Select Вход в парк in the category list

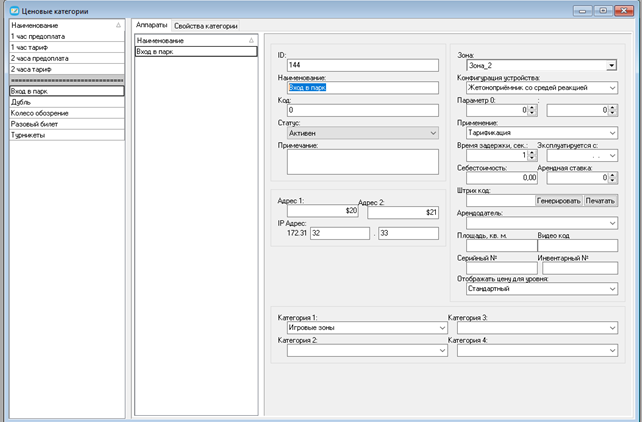pyautogui.click(x=67, y=91)
